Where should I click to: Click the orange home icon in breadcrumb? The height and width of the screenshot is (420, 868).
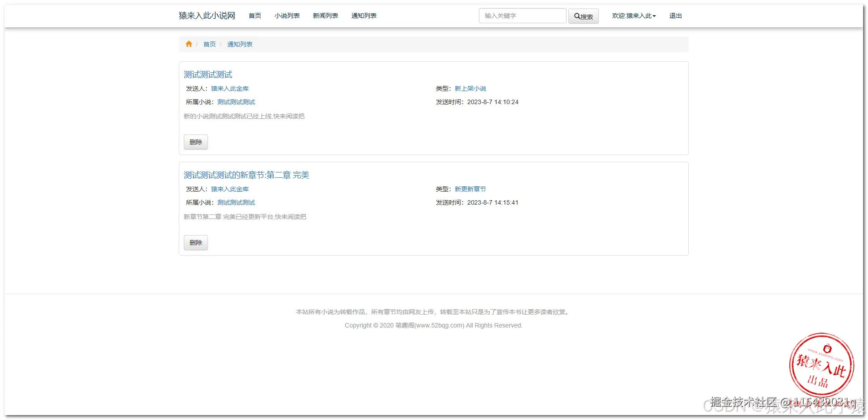click(x=189, y=44)
